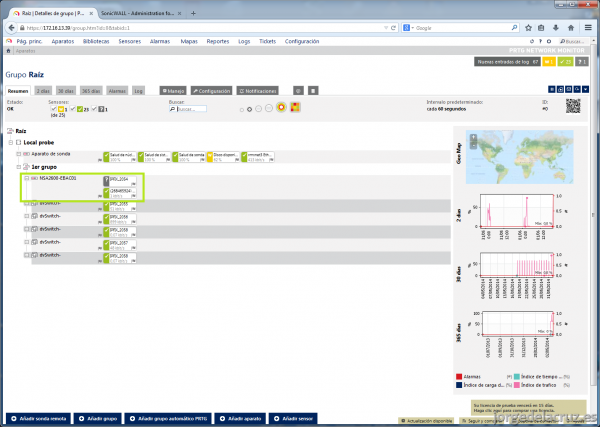
Task: Select the sunburst view icon
Action: point(281,108)
